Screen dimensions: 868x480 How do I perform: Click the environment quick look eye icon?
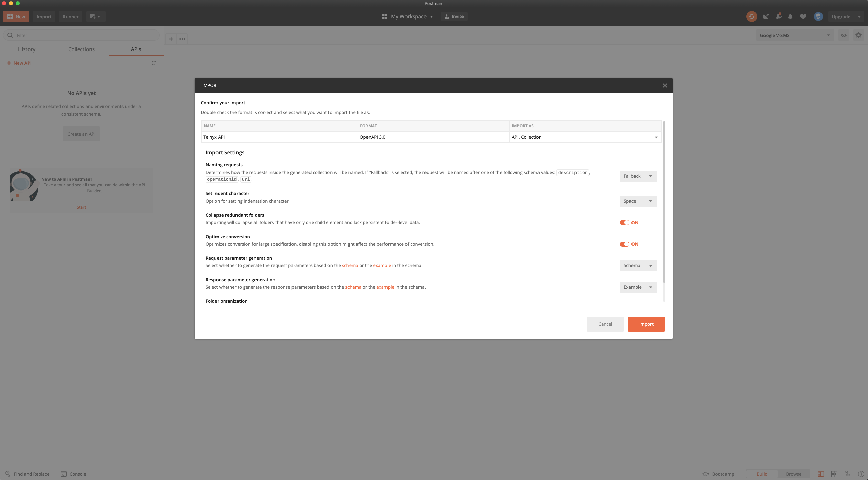click(843, 35)
